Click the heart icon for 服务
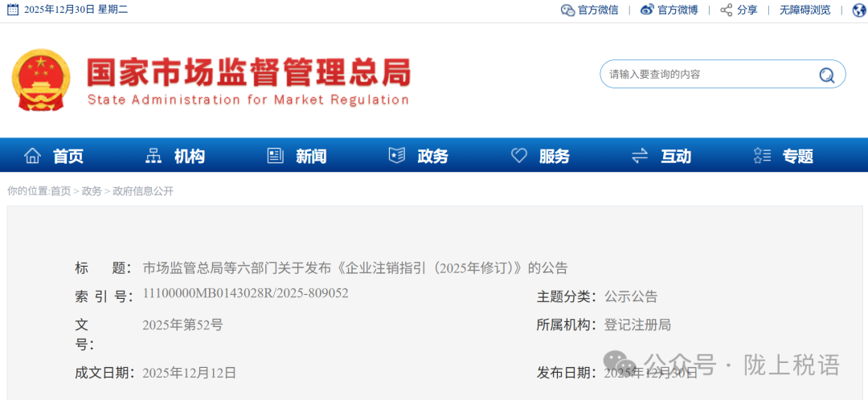This screenshot has height=400, width=868. 519,156
